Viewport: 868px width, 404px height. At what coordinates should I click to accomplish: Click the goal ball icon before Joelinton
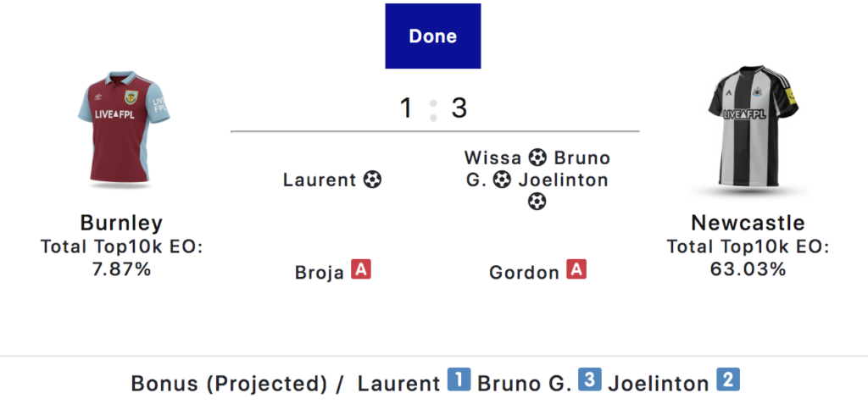click(502, 180)
